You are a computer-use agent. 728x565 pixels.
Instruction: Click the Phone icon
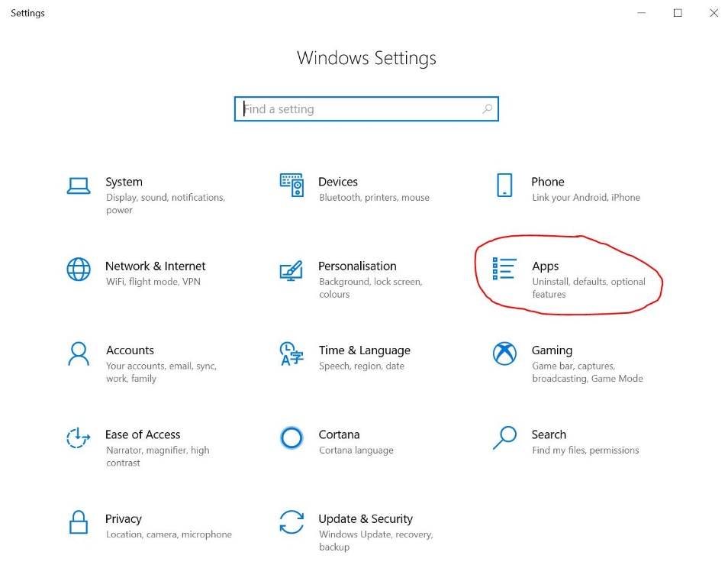[504, 185]
